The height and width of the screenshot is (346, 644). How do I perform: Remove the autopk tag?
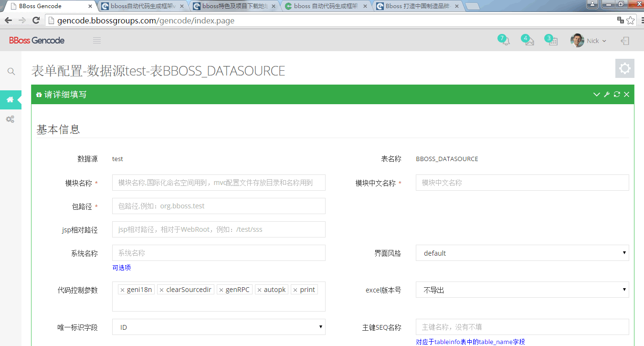[259, 290]
